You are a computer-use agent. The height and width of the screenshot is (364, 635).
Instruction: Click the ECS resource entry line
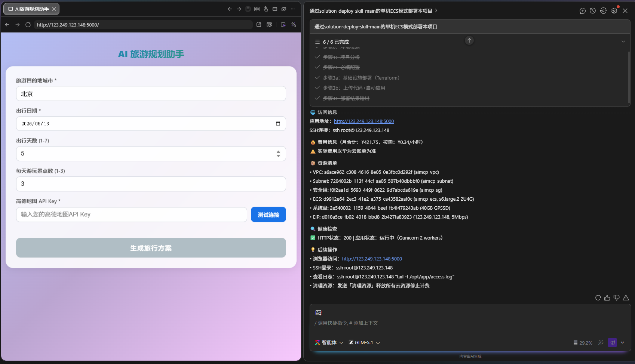tap(392, 199)
